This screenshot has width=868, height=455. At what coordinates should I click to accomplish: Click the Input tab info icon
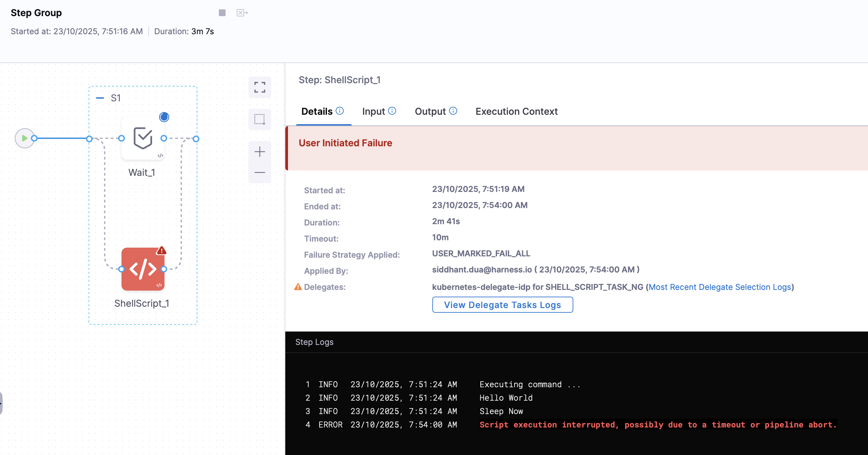pos(392,111)
